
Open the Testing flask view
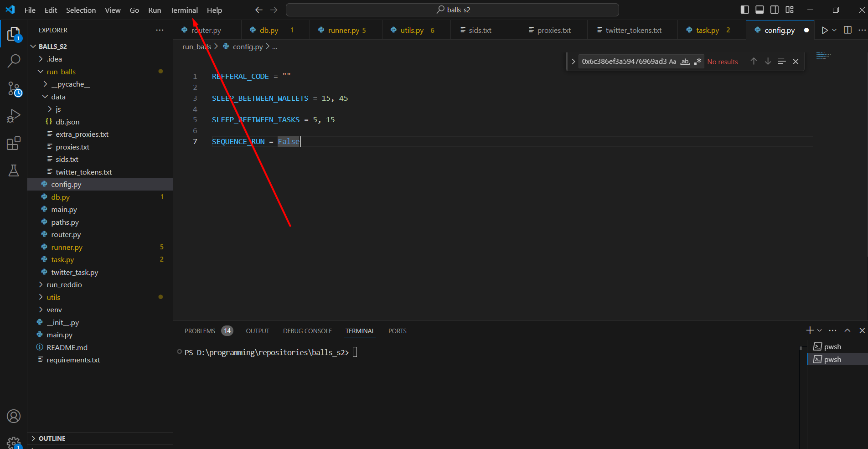pos(14,170)
